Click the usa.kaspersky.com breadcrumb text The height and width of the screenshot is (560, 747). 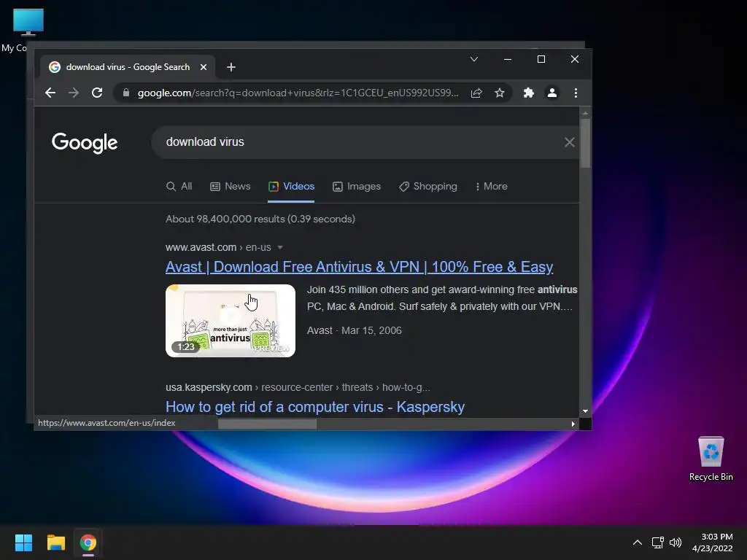click(x=209, y=387)
